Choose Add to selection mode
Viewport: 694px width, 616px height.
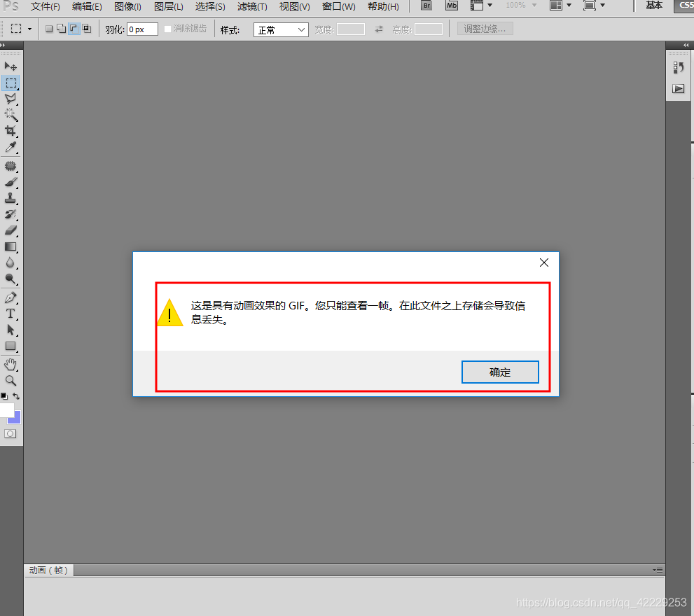click(x=62, y=29)
